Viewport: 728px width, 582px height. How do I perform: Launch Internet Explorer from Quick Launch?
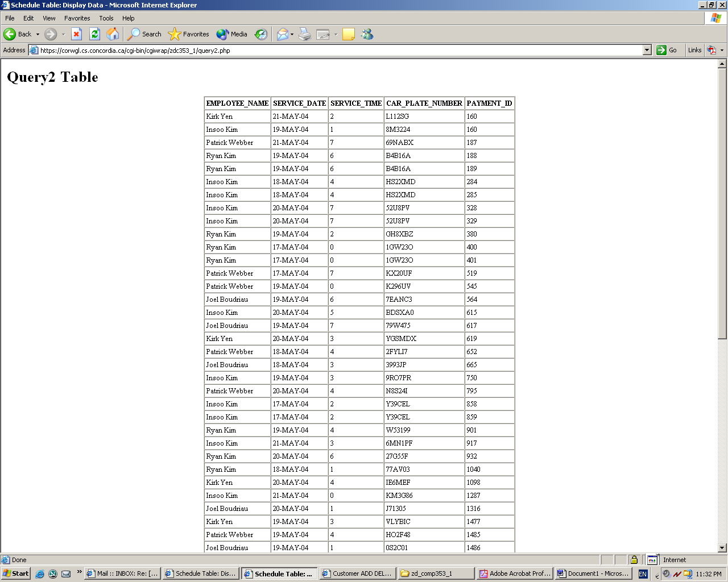coord(40,574)
